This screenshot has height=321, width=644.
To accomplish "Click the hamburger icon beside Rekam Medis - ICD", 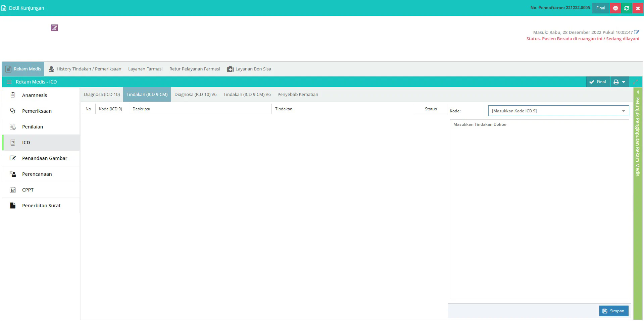I will click(x=9, y=82).
